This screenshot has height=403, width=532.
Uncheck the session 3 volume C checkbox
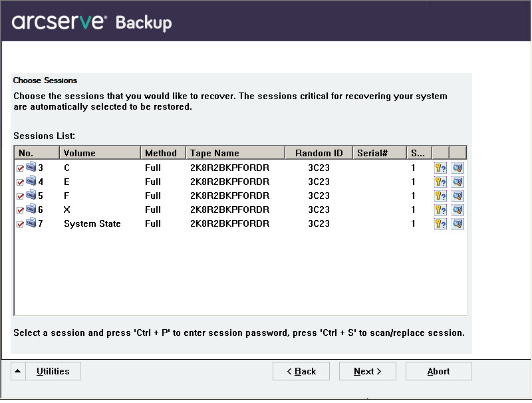21,168
